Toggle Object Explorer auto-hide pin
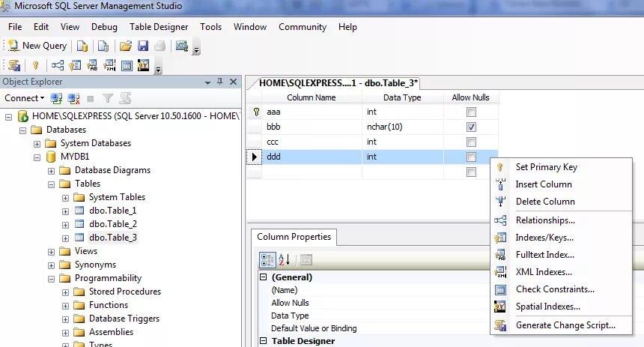 pos(220,82)
